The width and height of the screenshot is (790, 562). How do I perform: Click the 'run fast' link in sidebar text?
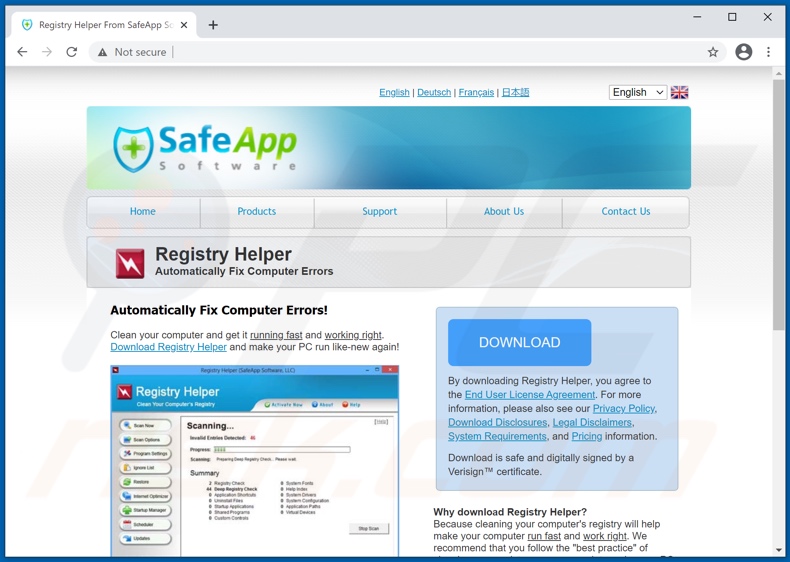pos(544,536)
